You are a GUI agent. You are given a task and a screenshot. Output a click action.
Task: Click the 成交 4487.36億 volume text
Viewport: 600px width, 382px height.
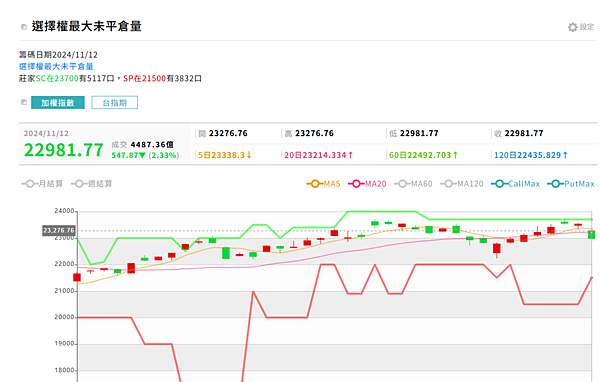[x=142, y=145]
